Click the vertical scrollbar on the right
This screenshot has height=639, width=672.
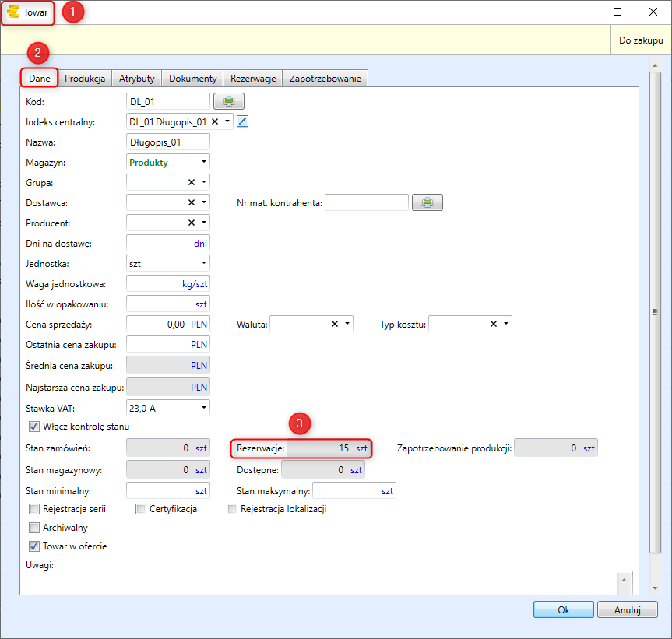click(x=655, y=311)
